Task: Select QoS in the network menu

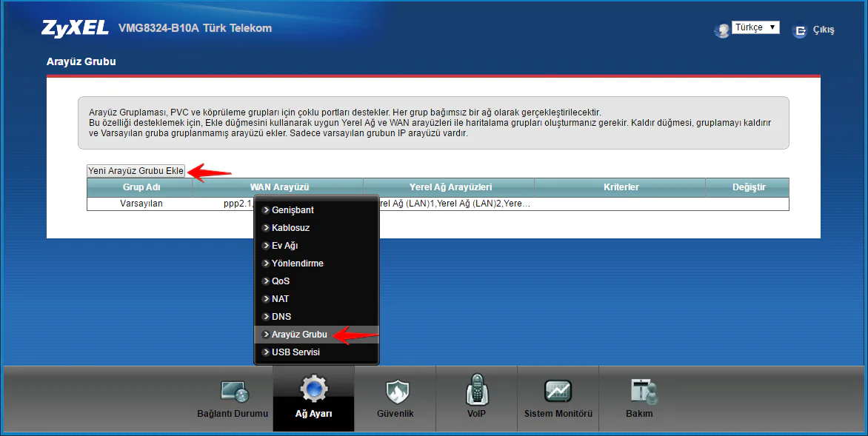Action: pos(281,281)
